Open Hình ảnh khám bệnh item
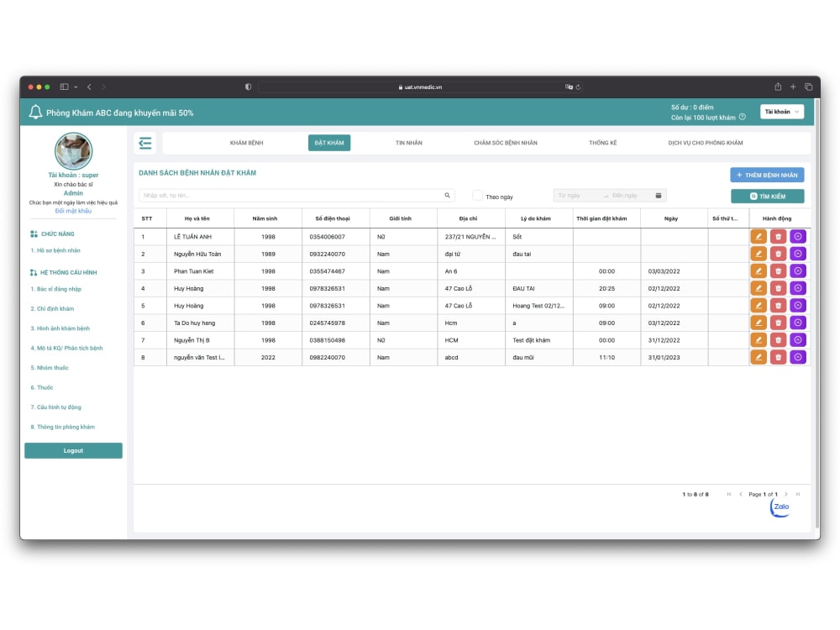This screenshot has height=630, width=840. (60, 328)
